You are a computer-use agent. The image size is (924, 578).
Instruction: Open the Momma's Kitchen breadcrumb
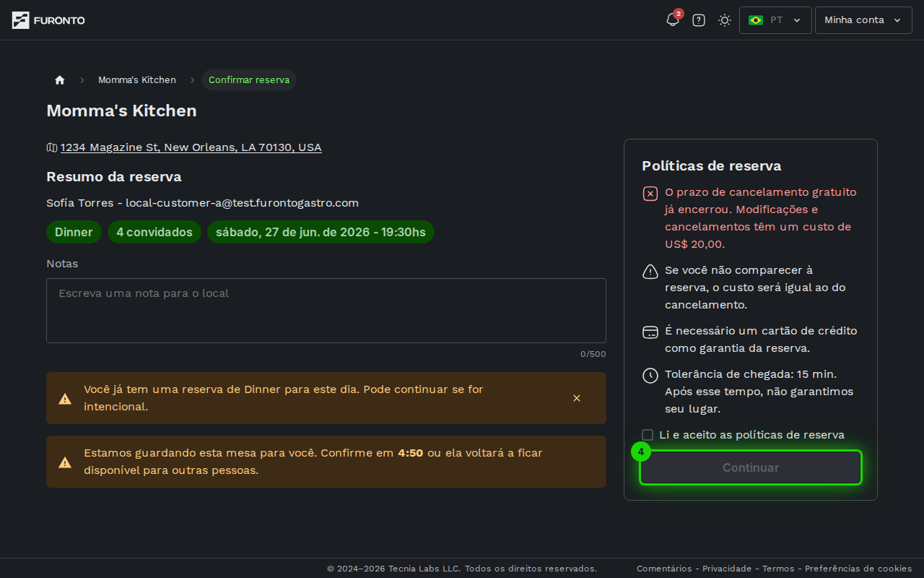(x=137, y=79)
